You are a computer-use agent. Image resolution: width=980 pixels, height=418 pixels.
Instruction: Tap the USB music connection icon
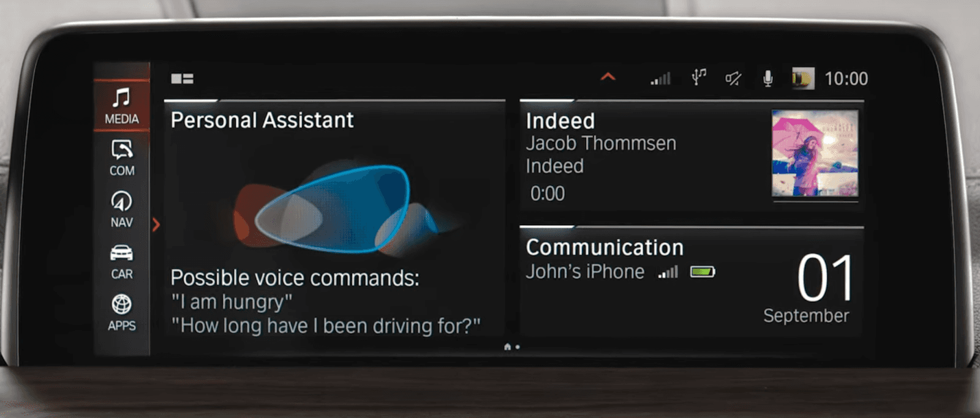[x=698, y=78]
